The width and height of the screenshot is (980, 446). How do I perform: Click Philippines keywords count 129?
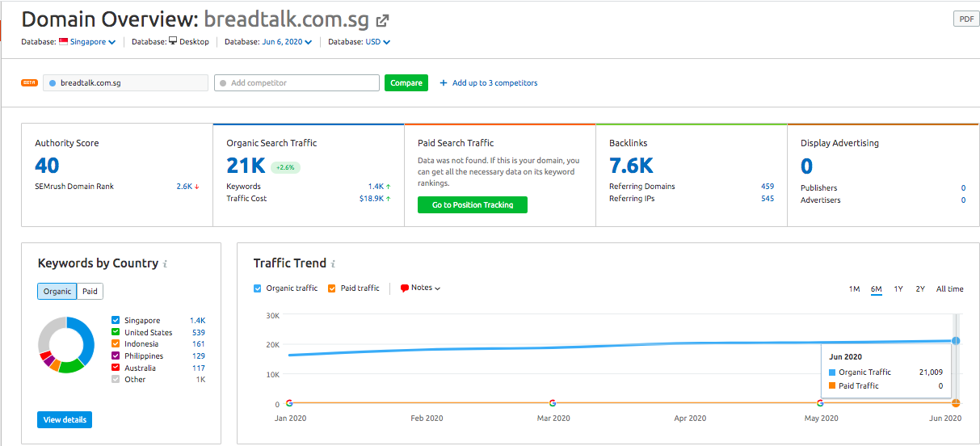199,356
